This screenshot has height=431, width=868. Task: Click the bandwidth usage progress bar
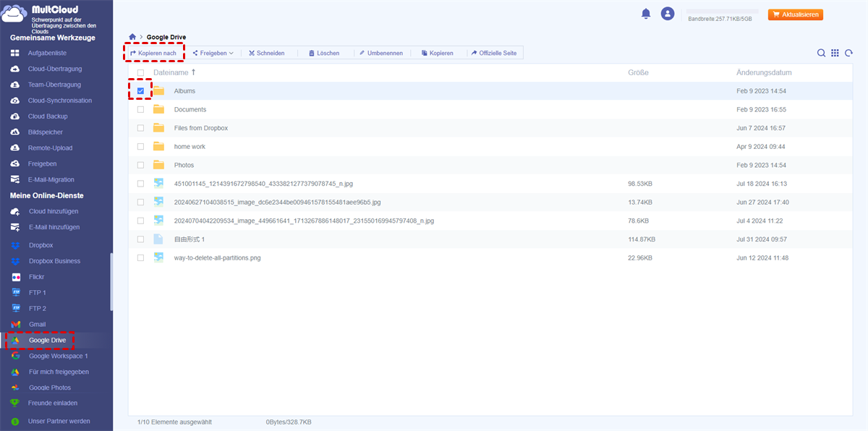pos(723,12)
